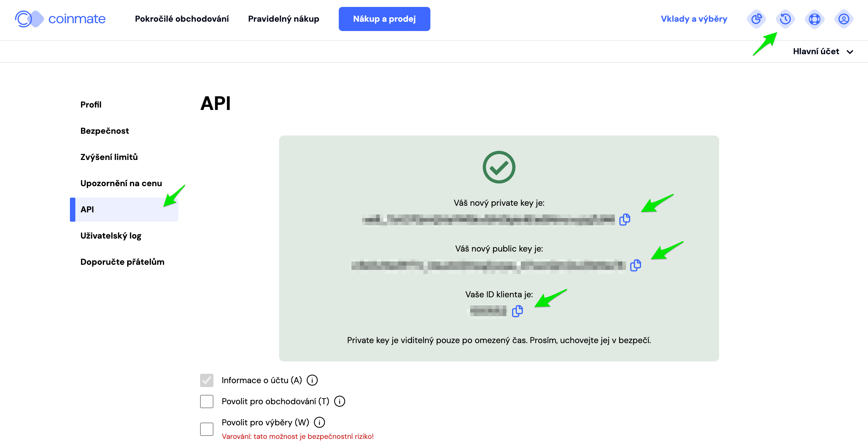Select Profil in the sidebar
Viewport: 868px width, 447px height.
point(91,105)
